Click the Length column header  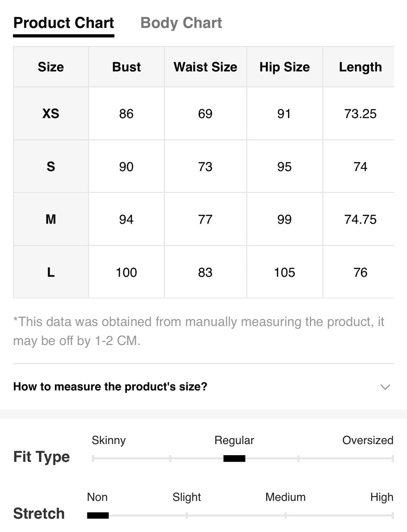coord(360,67)
